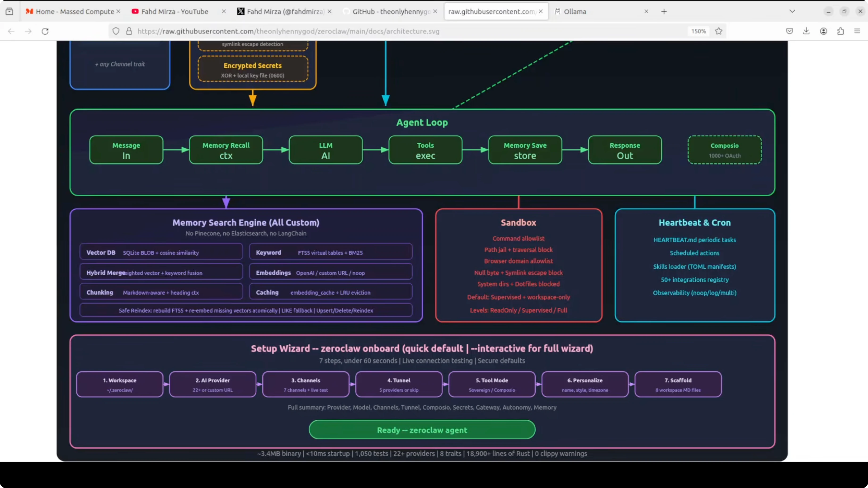
Task: Bookmark this page with the star icon
Action: tap(719, 31)
